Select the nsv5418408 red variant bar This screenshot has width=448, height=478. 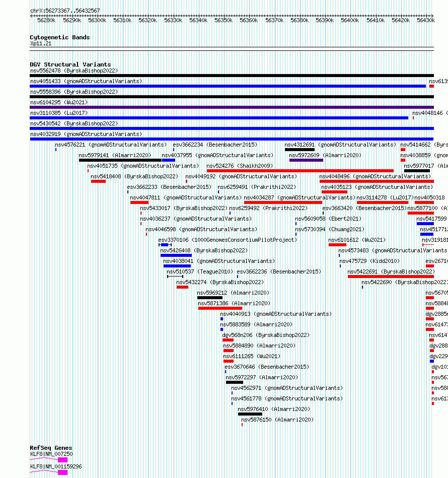pyautogui.click(x=98, y=181)
